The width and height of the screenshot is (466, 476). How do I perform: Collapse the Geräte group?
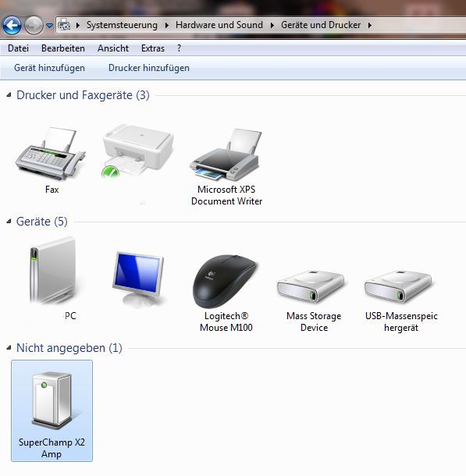click(x=9, y=222)
